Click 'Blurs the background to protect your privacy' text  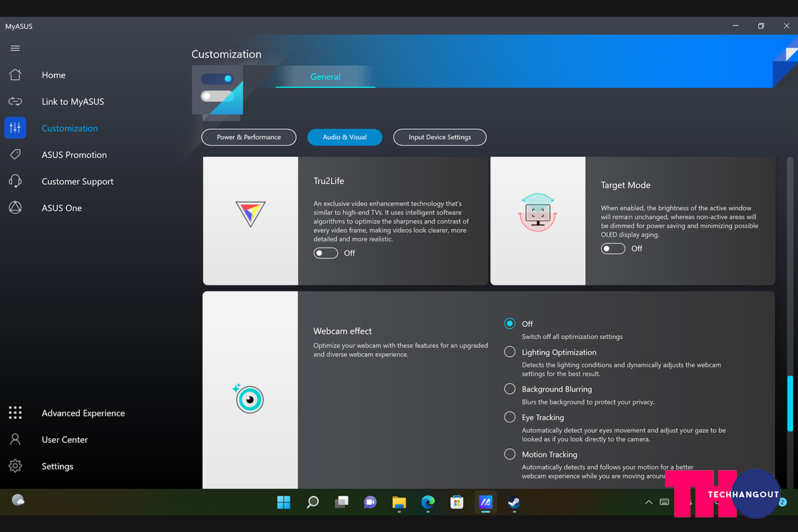[x=589, y=402]
